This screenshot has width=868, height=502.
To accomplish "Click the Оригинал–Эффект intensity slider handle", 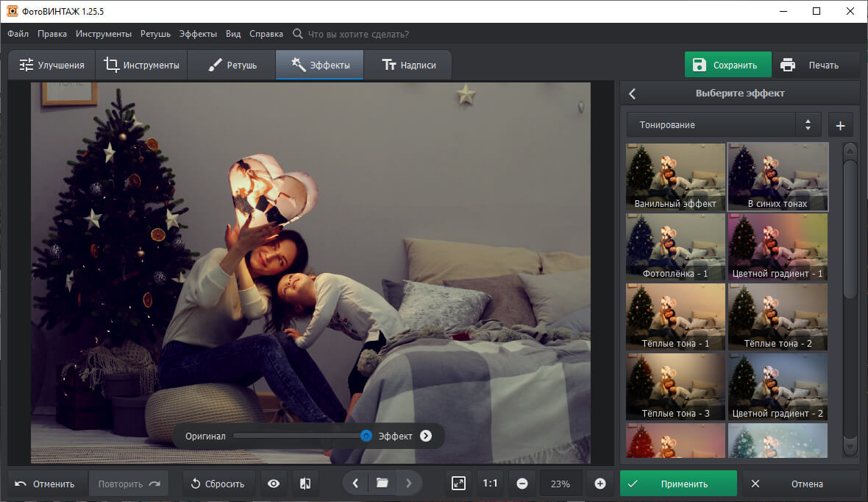I will click(x=366, y=436).
